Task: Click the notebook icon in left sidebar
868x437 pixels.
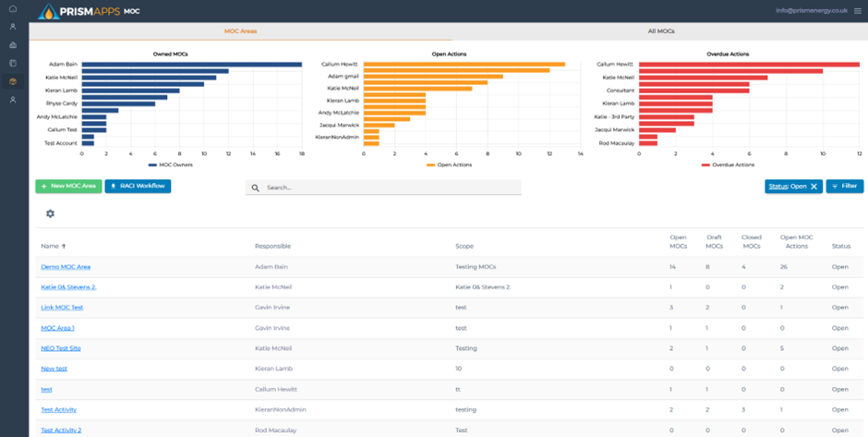Action: tap(13, 63)
